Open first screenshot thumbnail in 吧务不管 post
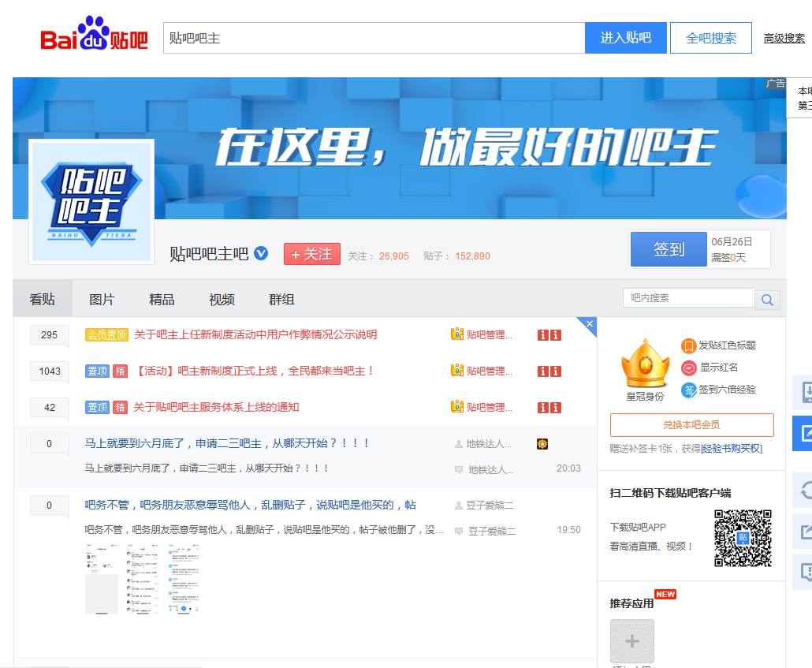 (102, 578)
